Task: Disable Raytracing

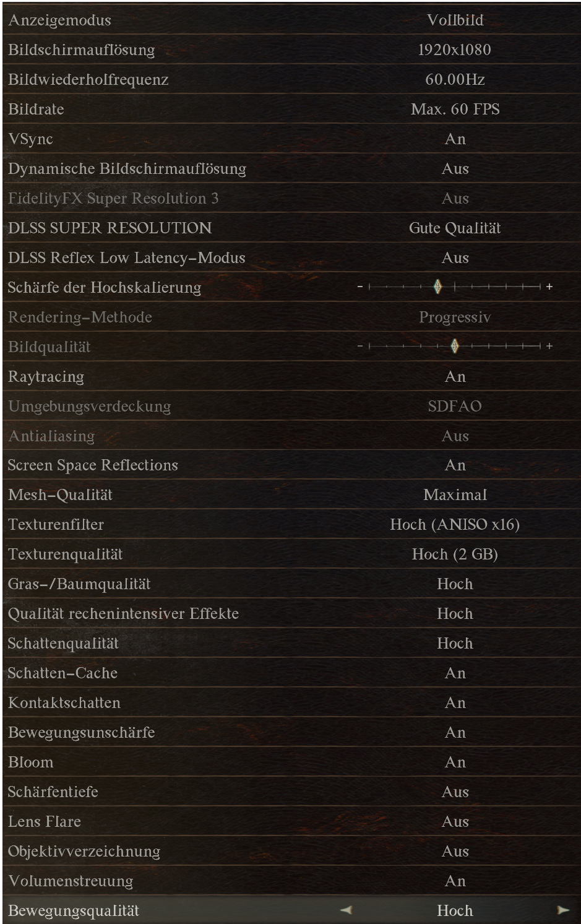Action: [x=455, y=377]
